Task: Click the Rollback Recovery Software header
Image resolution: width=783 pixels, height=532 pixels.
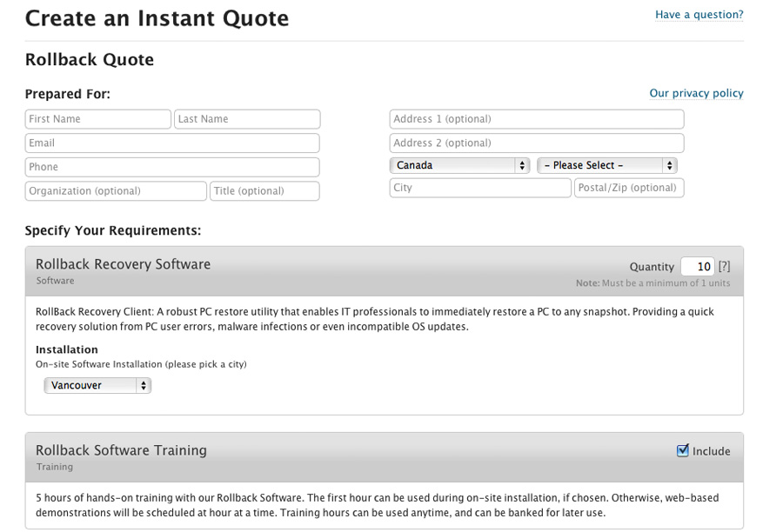Action: pos(123,264)
